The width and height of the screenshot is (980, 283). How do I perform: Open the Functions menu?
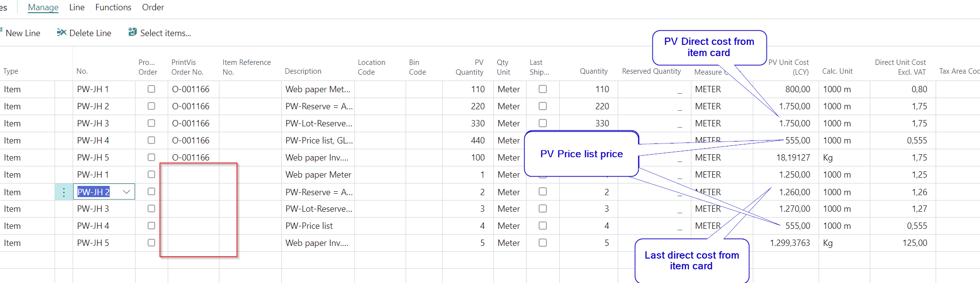tap(113, 7)
